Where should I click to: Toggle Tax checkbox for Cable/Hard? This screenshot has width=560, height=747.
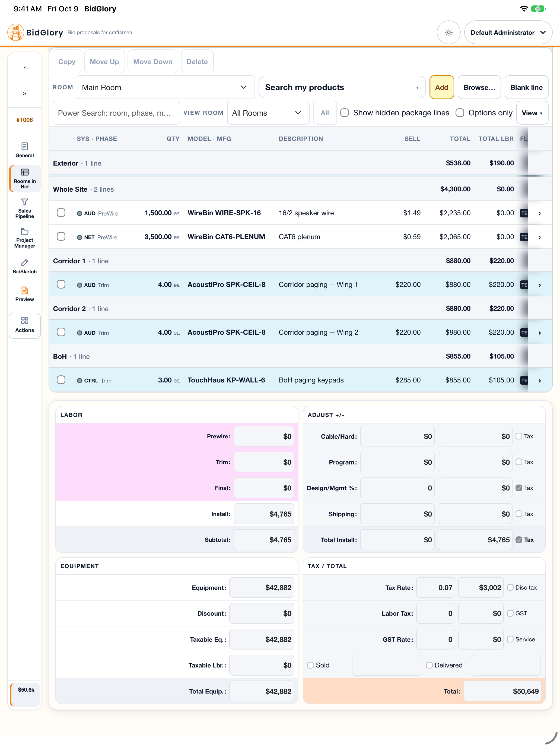pos(519,436)
